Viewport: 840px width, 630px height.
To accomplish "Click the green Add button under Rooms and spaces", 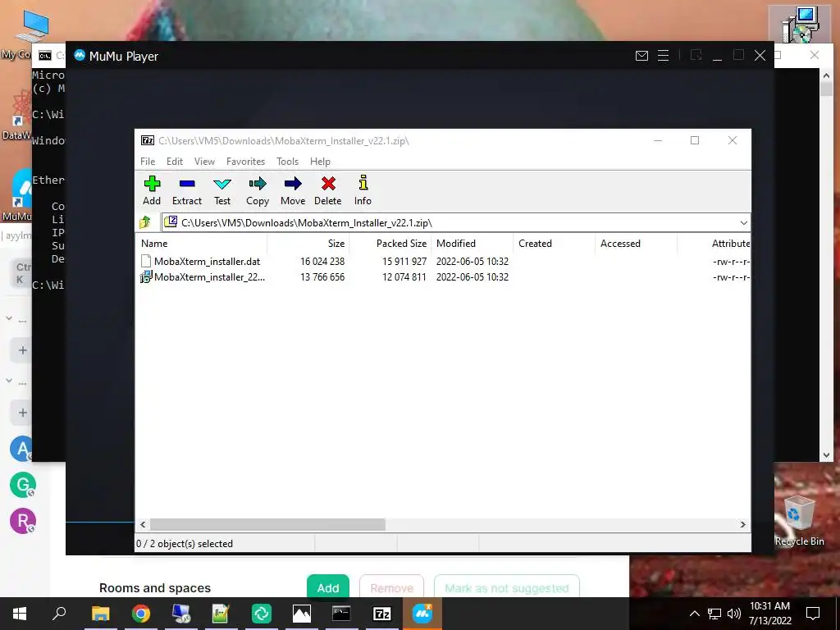I will pyautogui.click(x=328, y=587).
